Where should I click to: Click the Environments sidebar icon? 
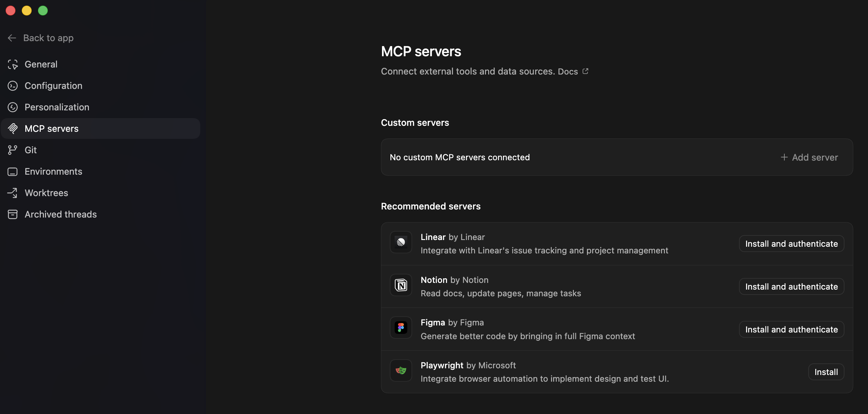[13, 172]
